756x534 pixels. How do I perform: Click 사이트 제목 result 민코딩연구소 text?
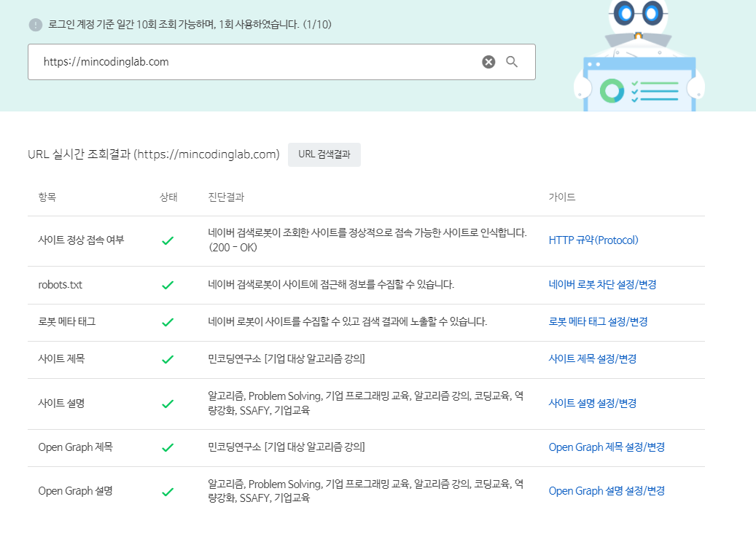(287, 358)
